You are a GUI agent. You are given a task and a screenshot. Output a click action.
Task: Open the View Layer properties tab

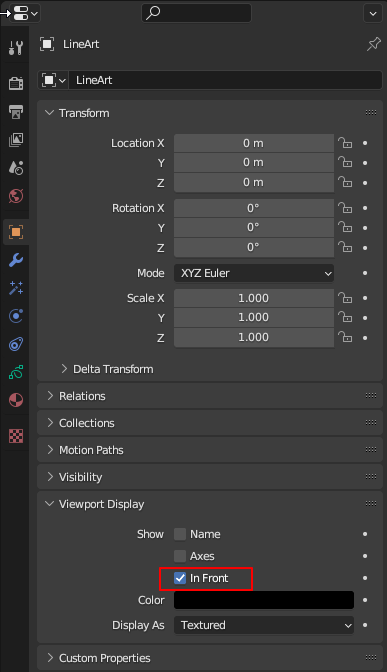16,140
